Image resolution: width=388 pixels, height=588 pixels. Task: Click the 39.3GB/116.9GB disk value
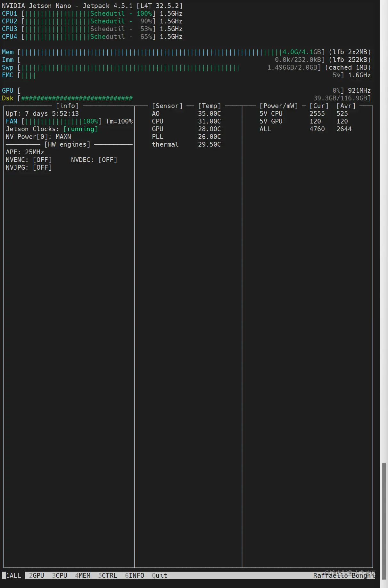340,98
